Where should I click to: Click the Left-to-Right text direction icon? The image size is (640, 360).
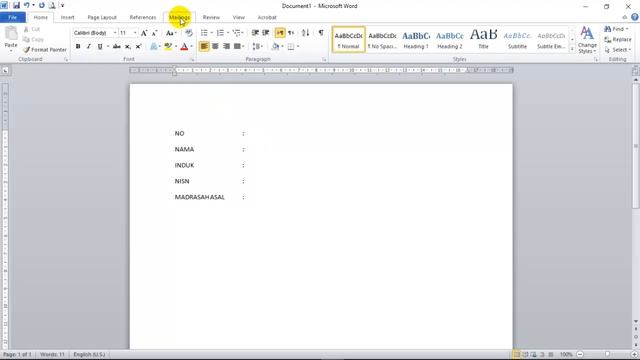pos(280,33)
